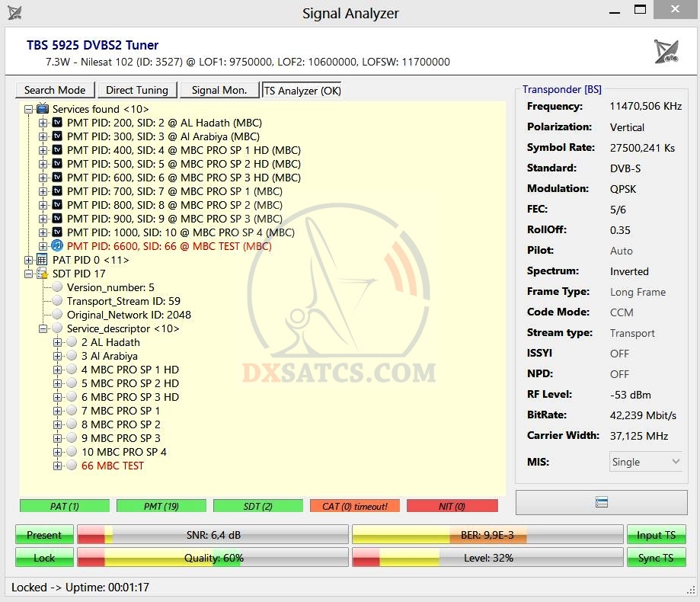Click the music note icon for MBC TEST

(57, 245)
